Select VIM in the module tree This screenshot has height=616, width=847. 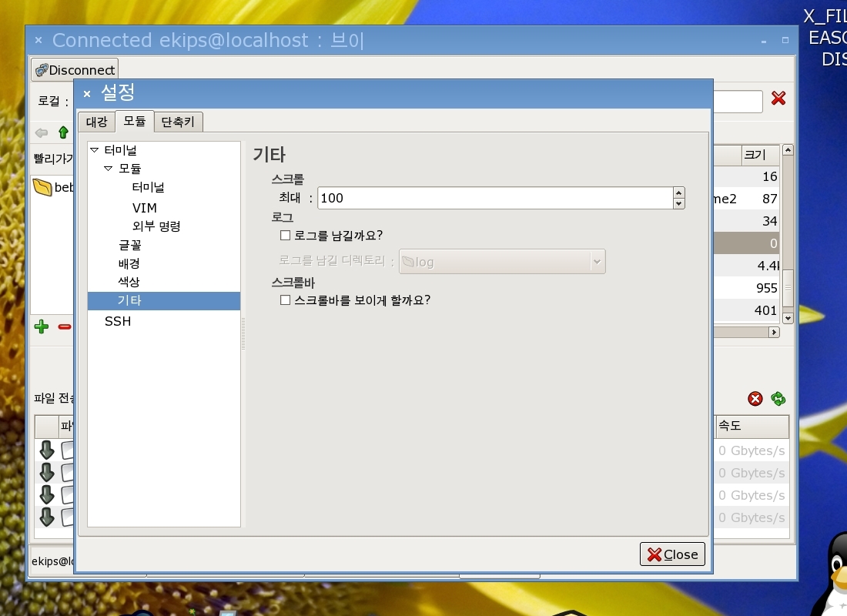pos(144,208)
